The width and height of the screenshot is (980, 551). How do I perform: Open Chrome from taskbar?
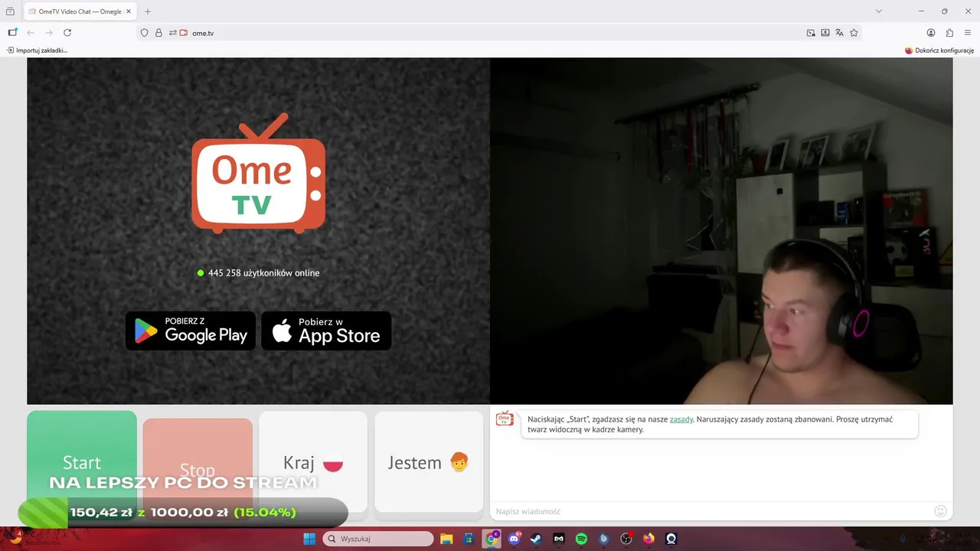pos(492,539)
